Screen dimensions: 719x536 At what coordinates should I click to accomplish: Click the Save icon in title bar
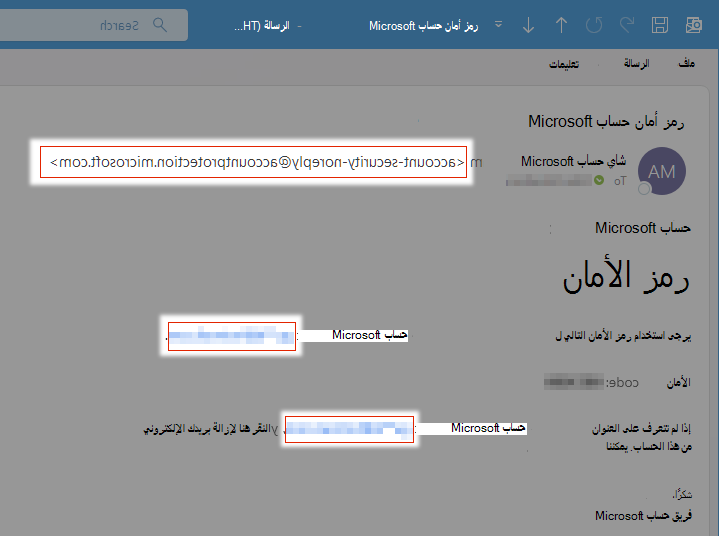point(659,25)
